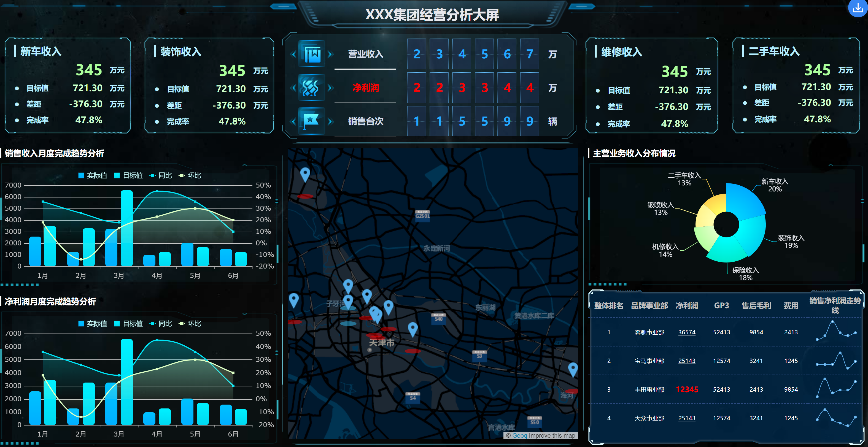Click left chevron beside 营业收入 icon

coord(293,54)
